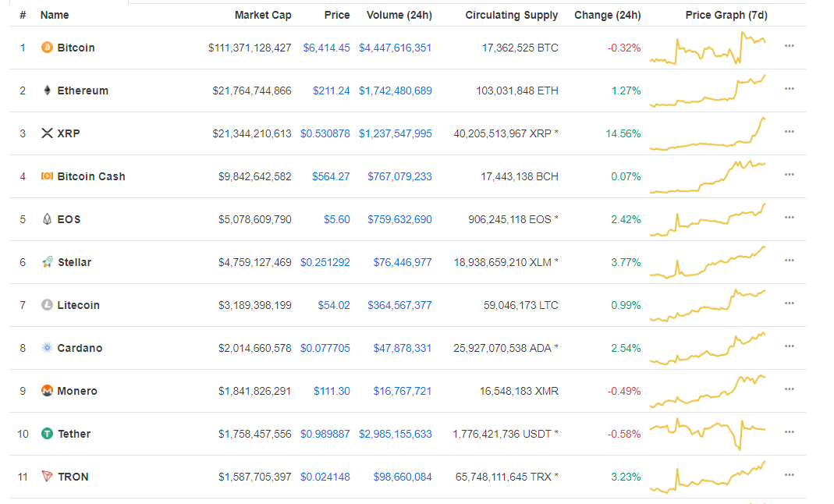Screen dimensions: 834x504
Task: View the XRP 7-day price graph
Action: 708,133
